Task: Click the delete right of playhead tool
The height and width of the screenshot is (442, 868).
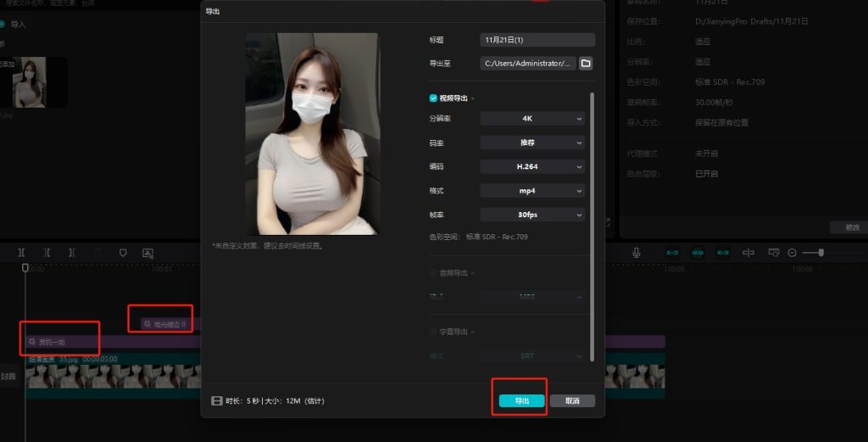Action: (72, 253)
